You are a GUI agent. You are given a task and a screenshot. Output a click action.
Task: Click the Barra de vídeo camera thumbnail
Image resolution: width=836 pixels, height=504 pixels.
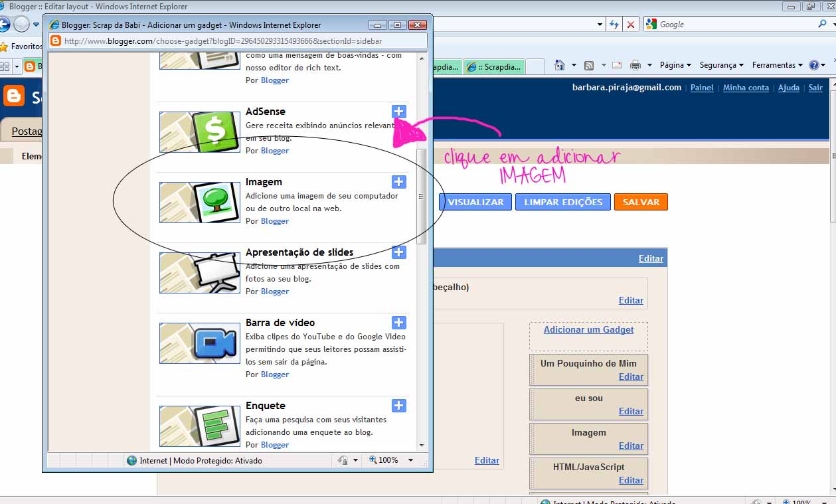(200, 343)
